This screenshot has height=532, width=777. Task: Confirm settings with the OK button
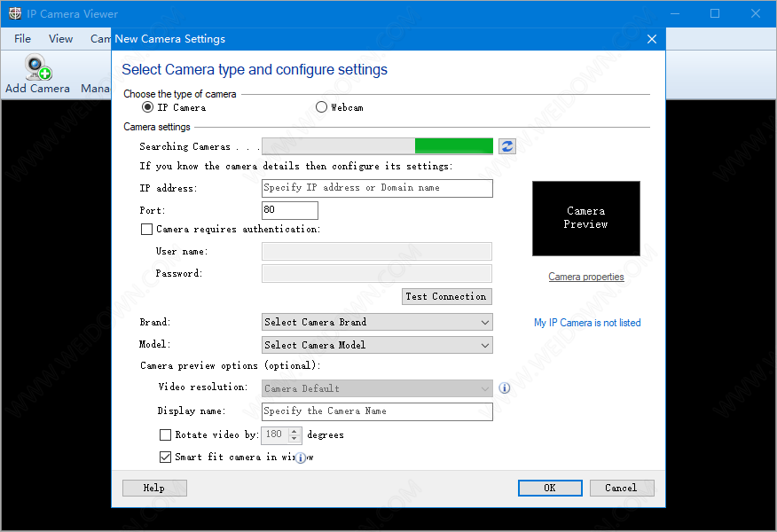[x=550, y=488]
